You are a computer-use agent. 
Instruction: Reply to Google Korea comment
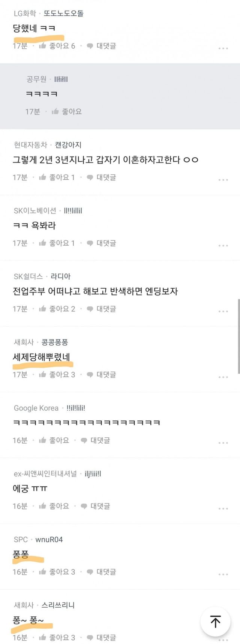[x=95, y=441]
